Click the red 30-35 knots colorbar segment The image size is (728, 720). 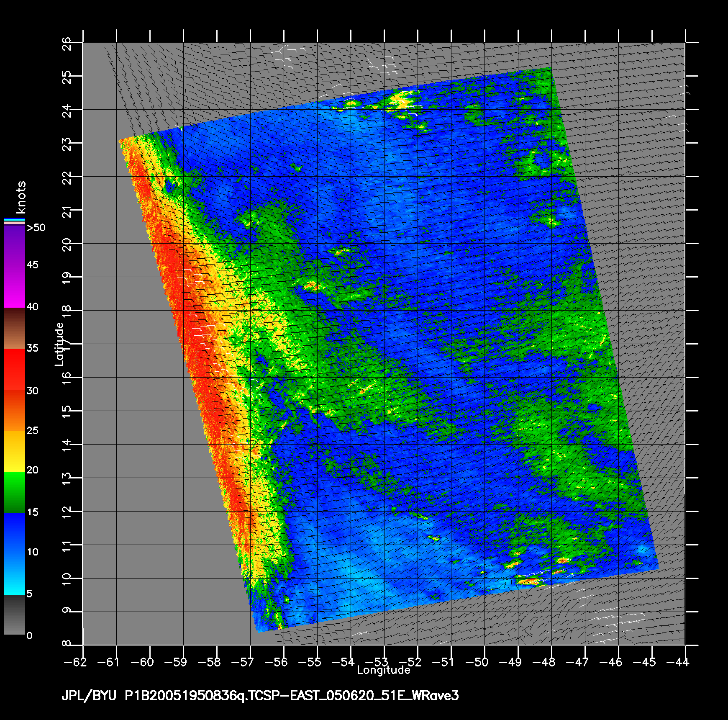(x=15, y=370)
